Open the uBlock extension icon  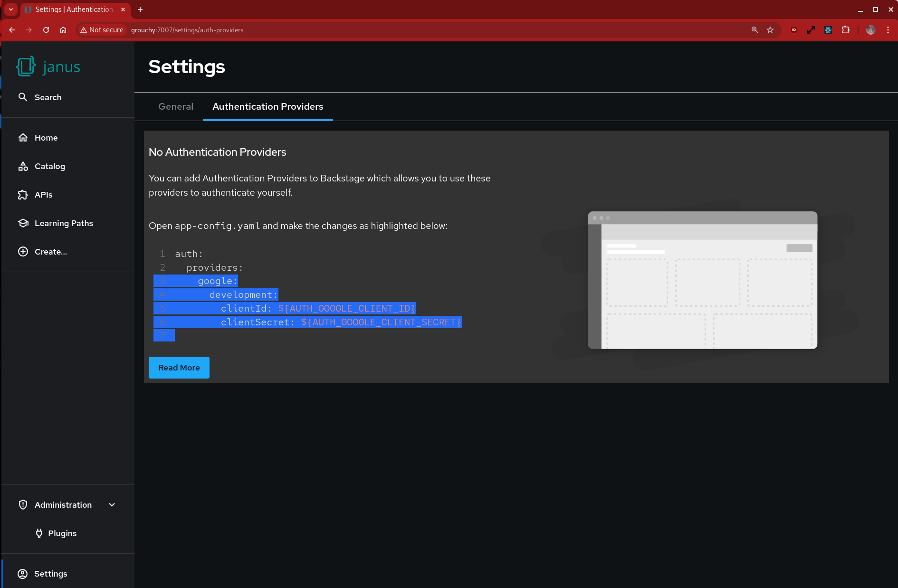click(794, 30)
